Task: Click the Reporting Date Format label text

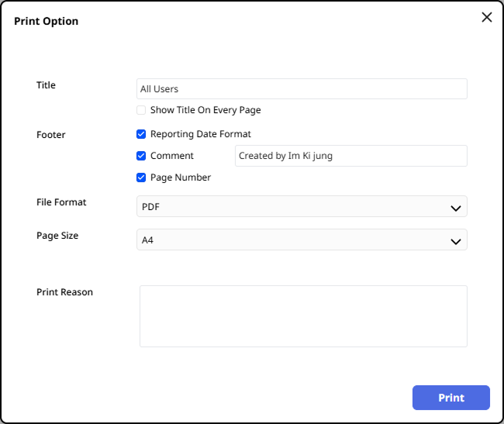Action: (201, 134)
